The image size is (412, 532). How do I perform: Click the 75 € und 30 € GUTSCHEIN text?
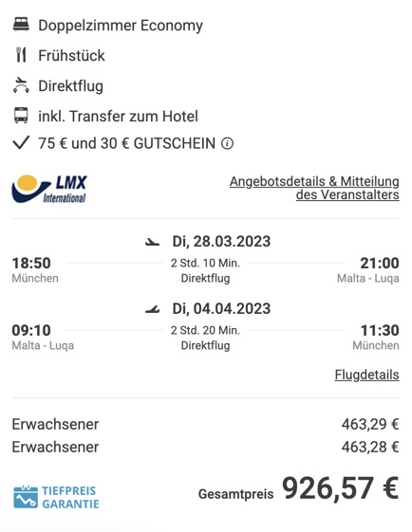coord(126,143)
